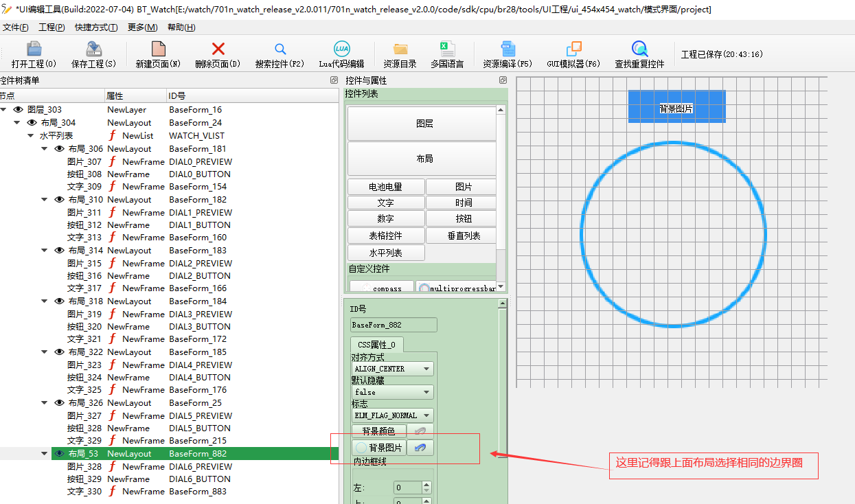Toggle the eye icon of 布局_306
Viewport: 855px width, 504px height.
pyautogui.click(x=59, y=149)
